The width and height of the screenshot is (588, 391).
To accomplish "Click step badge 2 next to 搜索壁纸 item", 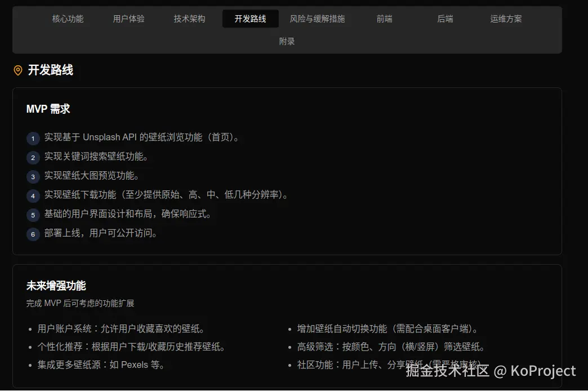I will click(x=33, y=157).
